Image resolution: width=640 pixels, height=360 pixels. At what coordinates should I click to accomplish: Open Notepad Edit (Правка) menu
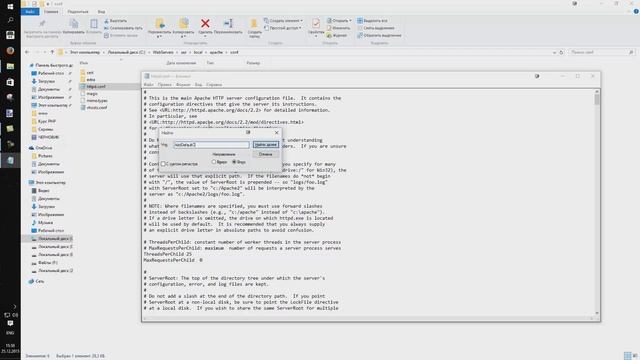[164, 84]
